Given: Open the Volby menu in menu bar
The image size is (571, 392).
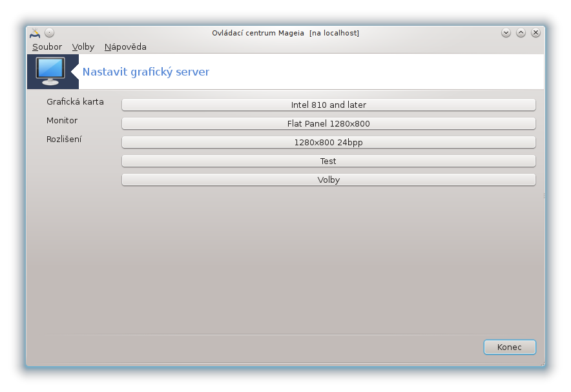Looking at the screenshot, I should pyautogui.click(x=83, y=47).
